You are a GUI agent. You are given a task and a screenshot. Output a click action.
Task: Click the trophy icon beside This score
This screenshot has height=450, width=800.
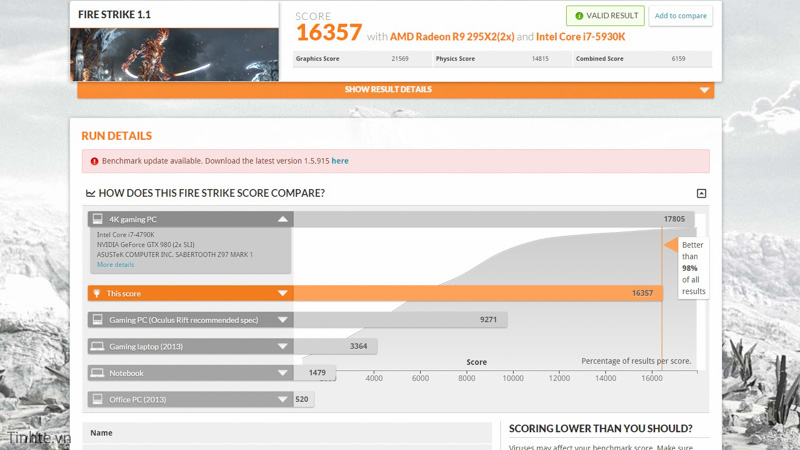pyautogui.click(x=98, y=293)
